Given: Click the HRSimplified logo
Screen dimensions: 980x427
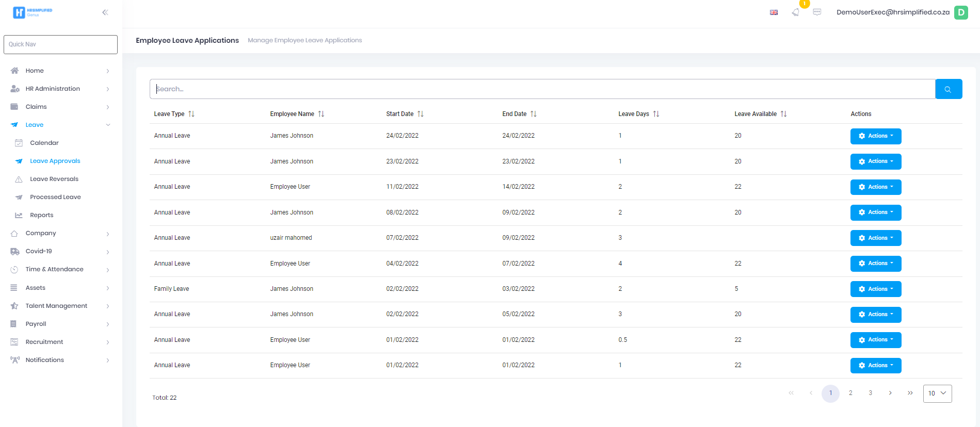Looking at the screenshot, I should click(33, 12).
